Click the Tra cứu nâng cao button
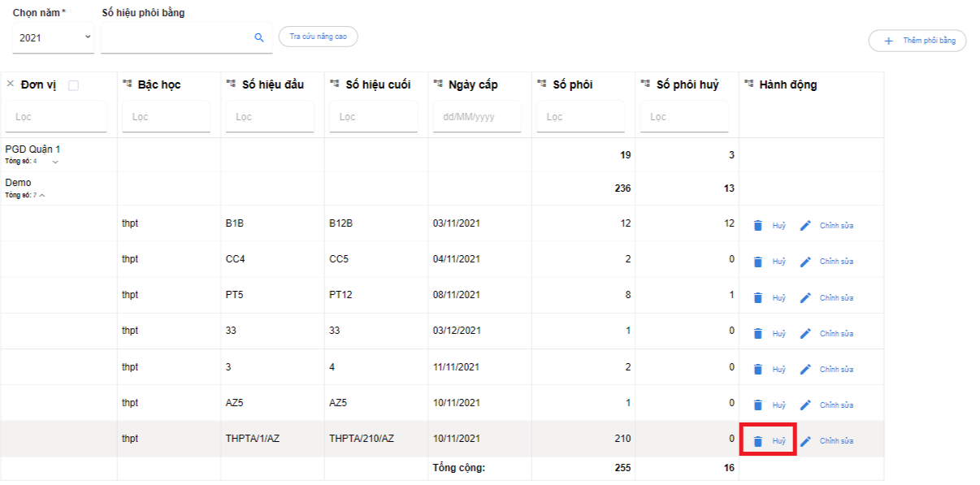Image resolution: width=980 pixels, height=485 pixels. (318, 37)
